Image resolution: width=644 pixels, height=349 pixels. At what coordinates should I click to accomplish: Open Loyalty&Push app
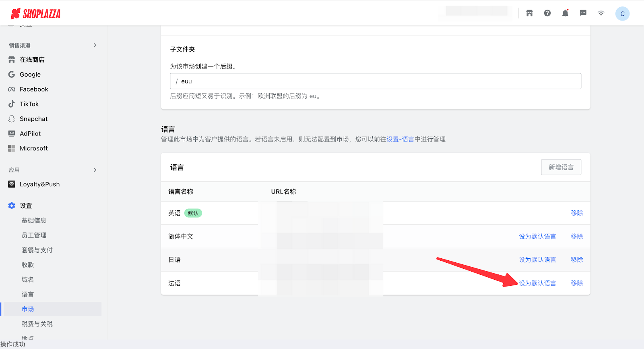[39, 184]
